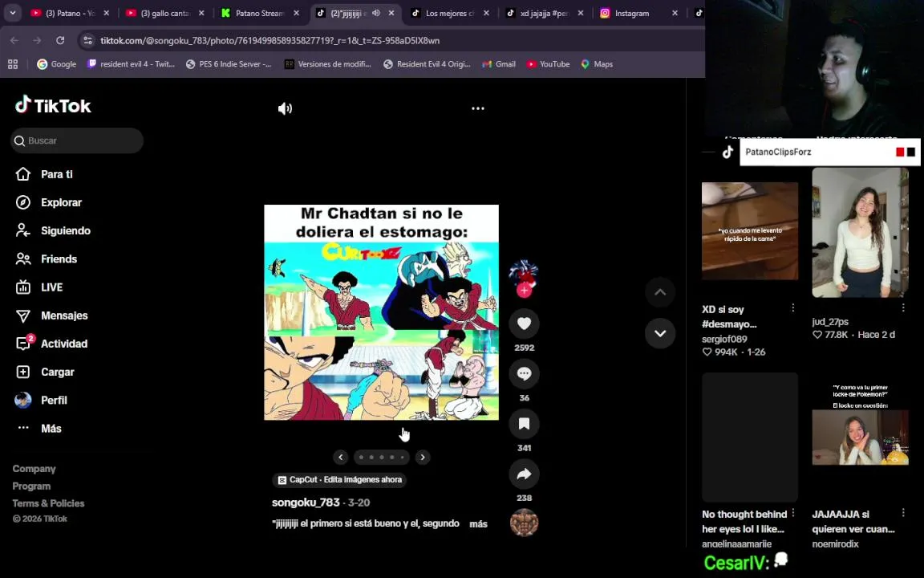Open XD si soy video thumbnail
Viewport: 924px width, 578px height.
pyautogui.click(x=750, y=230)
